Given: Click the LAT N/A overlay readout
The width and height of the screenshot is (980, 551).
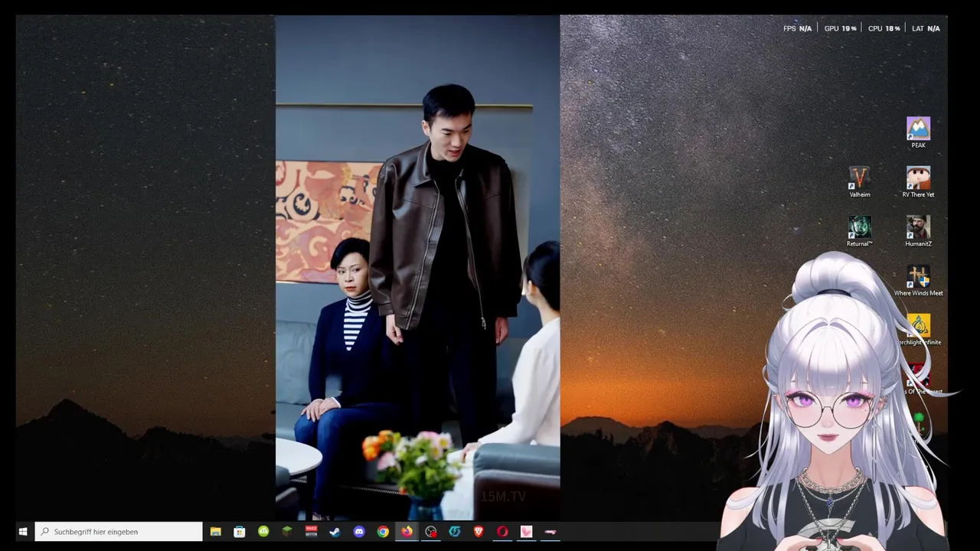Looking at the screenshot, I should point(926,28).
